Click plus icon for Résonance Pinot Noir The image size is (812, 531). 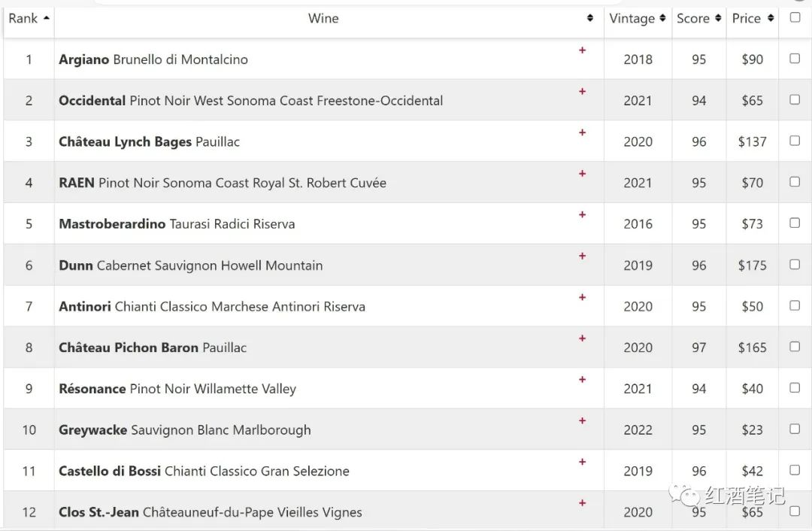coord(582,380)
